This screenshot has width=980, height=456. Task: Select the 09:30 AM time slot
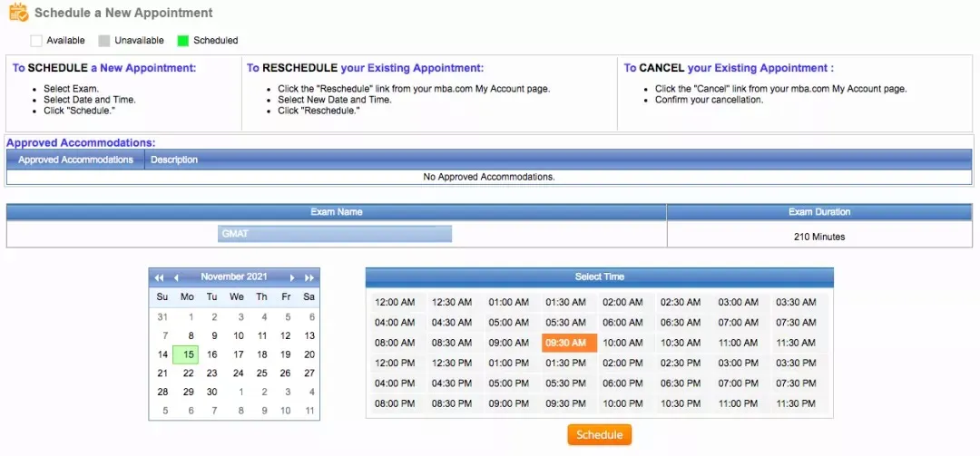pyautogui.click(x=569, y=343)
